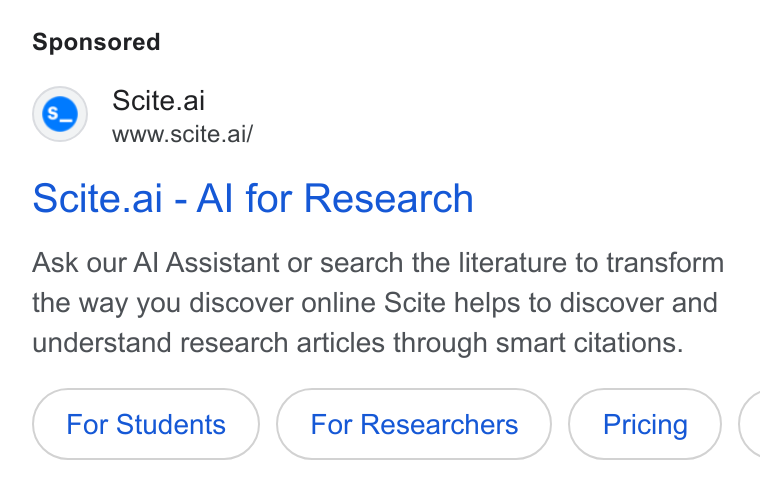Open the Scite.ai - AI for Research headline
Viewport: 760px width, 492px height.
[253, 198]
